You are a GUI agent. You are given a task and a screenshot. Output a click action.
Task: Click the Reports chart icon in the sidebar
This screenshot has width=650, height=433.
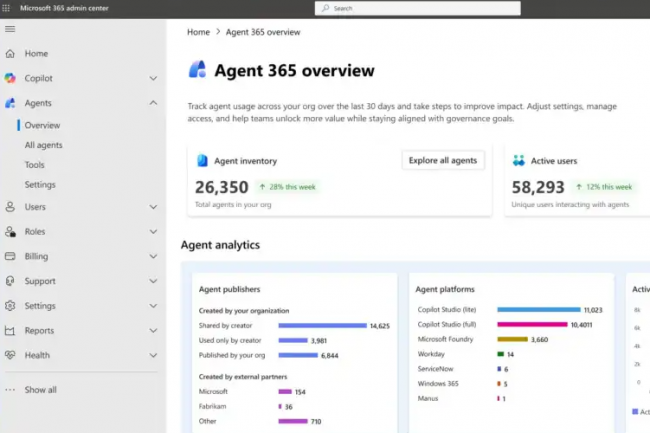pos(10,331)
